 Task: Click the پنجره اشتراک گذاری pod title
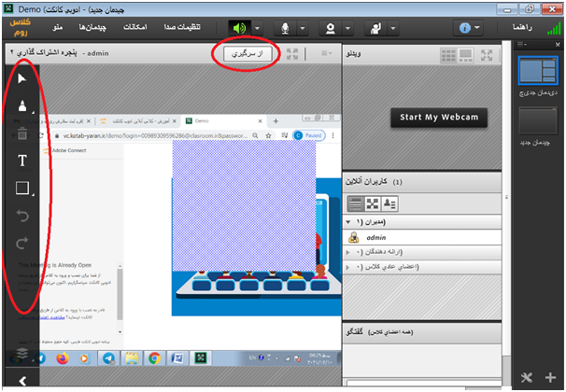(47, 53)
